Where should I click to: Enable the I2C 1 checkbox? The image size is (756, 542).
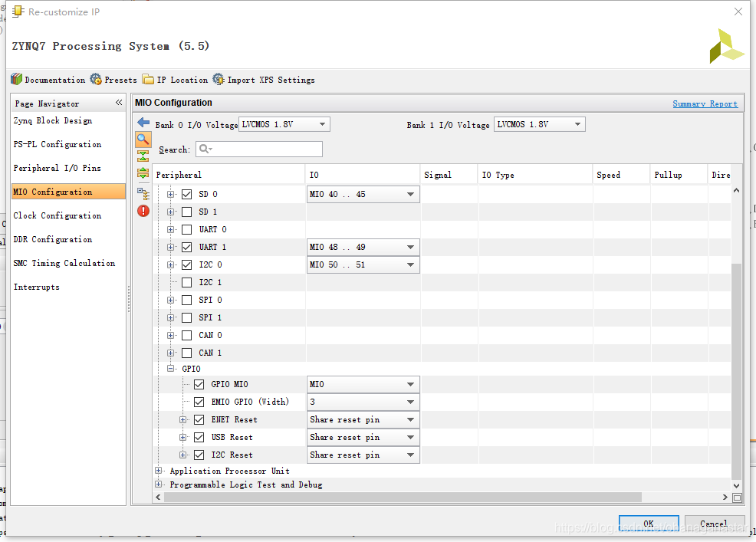[x=186, y=283]
